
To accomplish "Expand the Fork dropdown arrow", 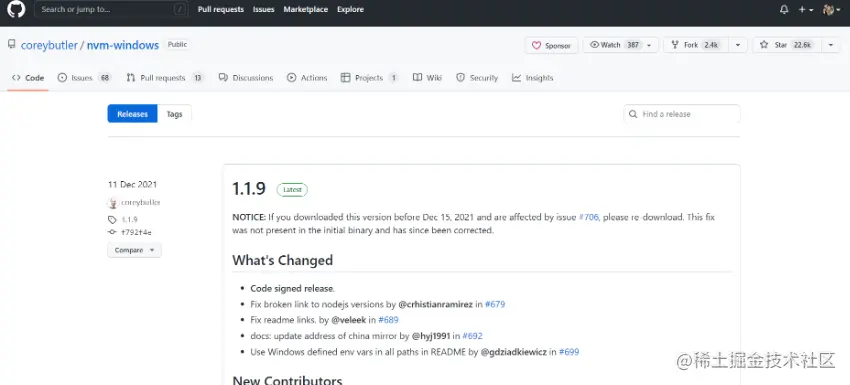I will click(738, 45).
